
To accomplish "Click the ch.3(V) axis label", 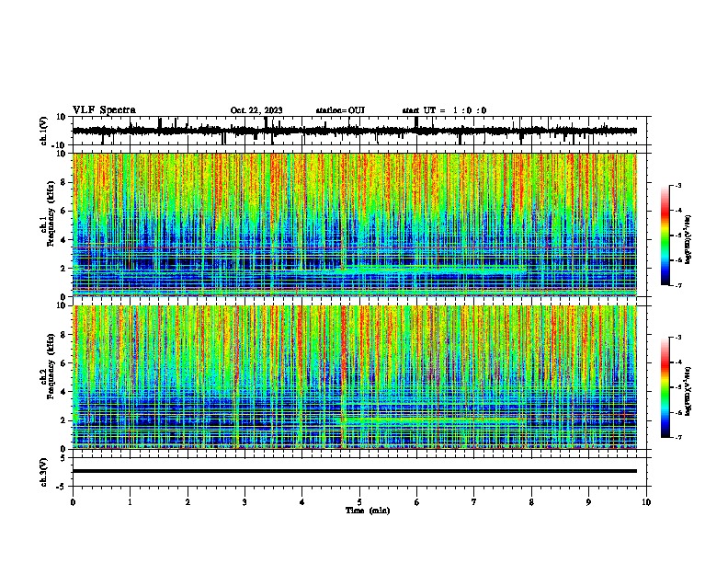I will (44, 472).
